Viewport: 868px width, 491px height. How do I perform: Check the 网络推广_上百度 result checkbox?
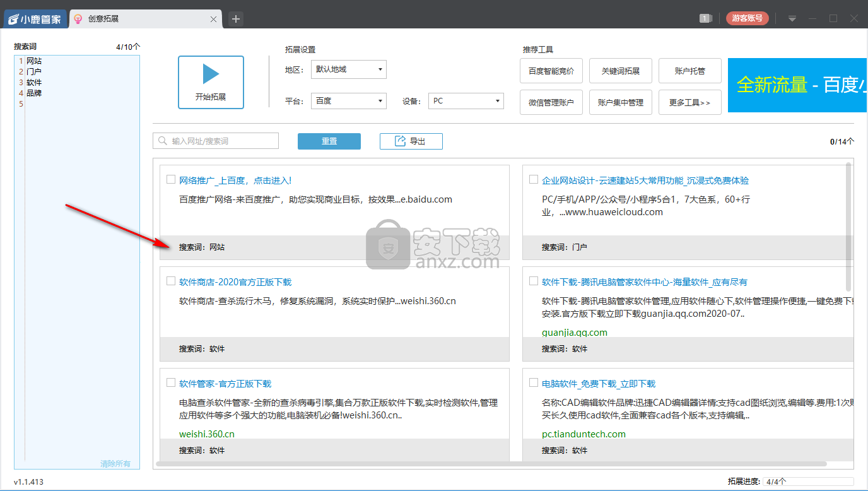click(x=171, y=179)
